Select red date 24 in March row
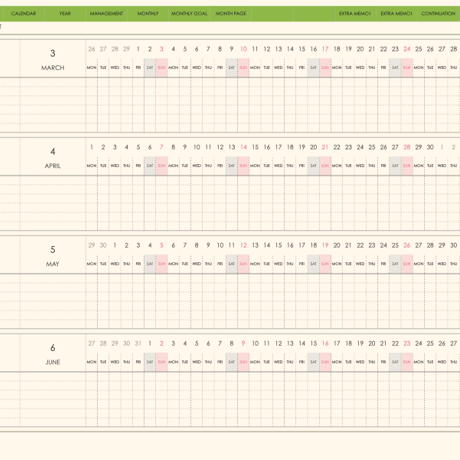The width and height of the screenshot is (460, 460). coord(407,49)
